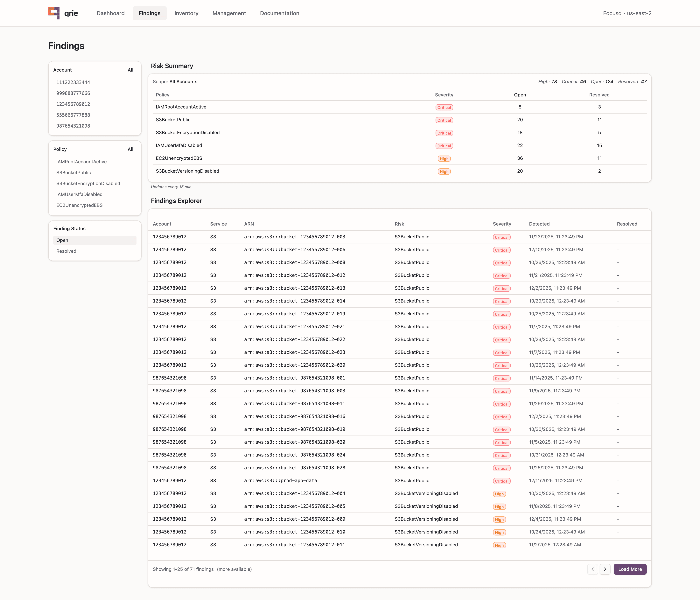Screen dimensions: 700x600
Task: Click the previous page chevron
Action: (x=592, y=569)
